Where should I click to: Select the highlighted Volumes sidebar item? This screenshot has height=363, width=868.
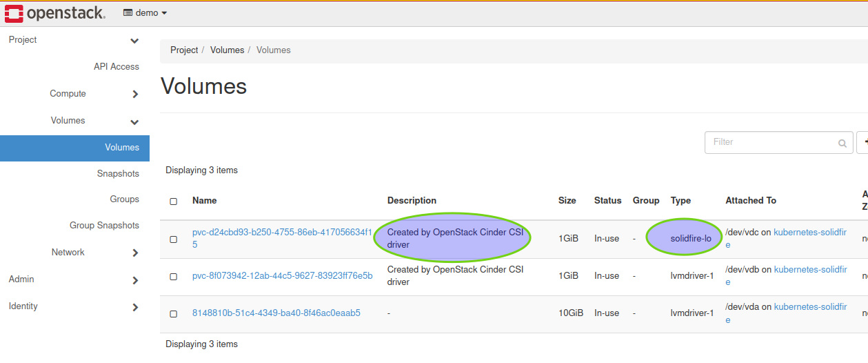(74, 148)
